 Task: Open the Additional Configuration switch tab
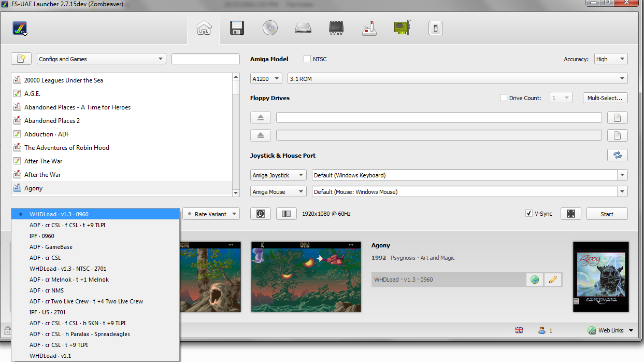coord(435,28)
